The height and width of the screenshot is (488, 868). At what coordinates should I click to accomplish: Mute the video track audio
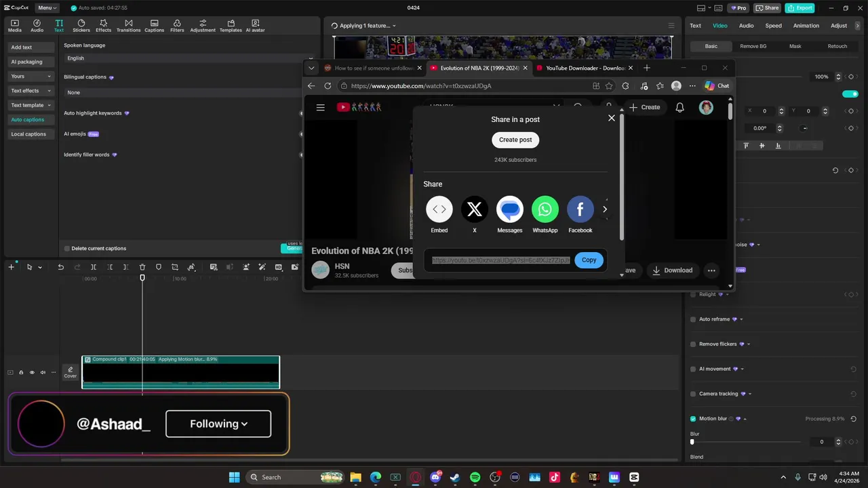pyautogui.click(x=43, y=372)
